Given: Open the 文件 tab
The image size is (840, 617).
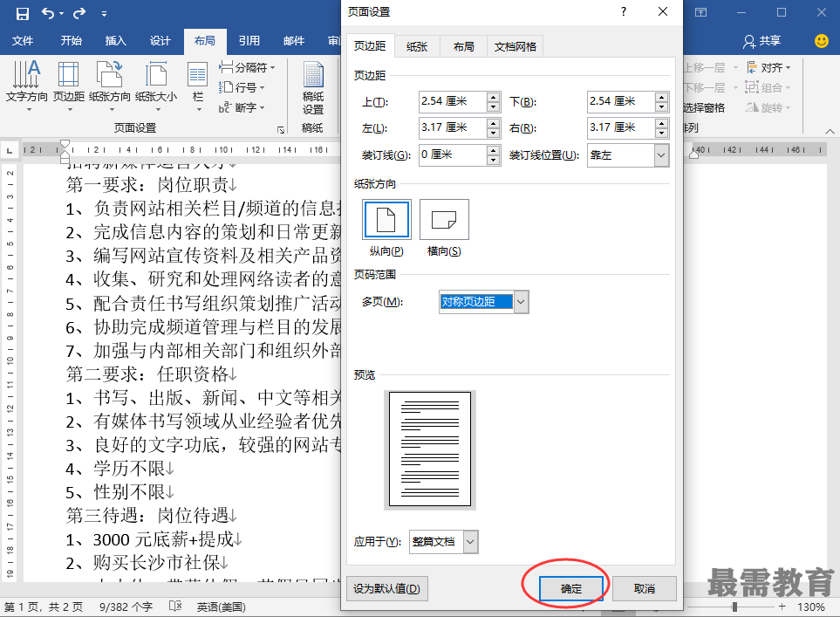Looking at the screenshot, I should tap(23, 41).
